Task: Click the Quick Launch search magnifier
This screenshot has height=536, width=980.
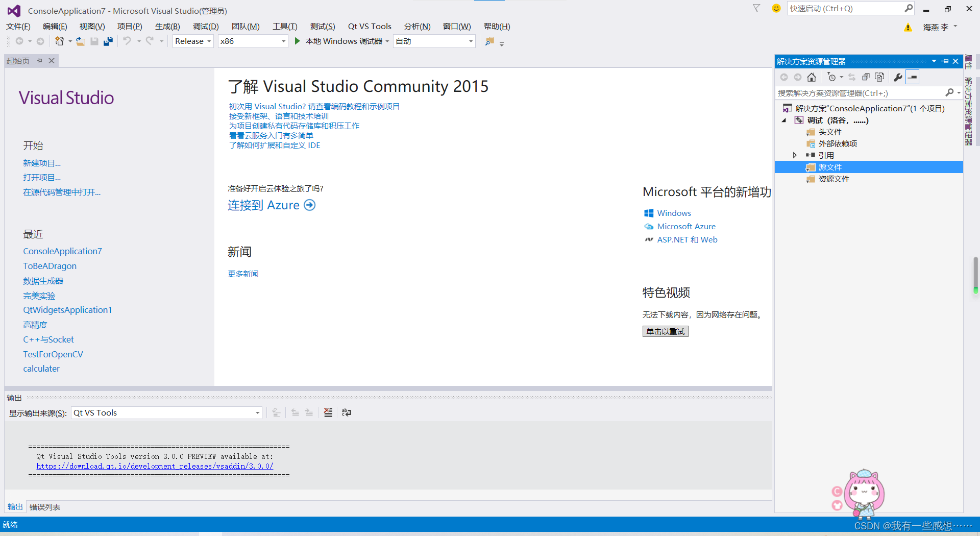Action: tap(909, 8)
